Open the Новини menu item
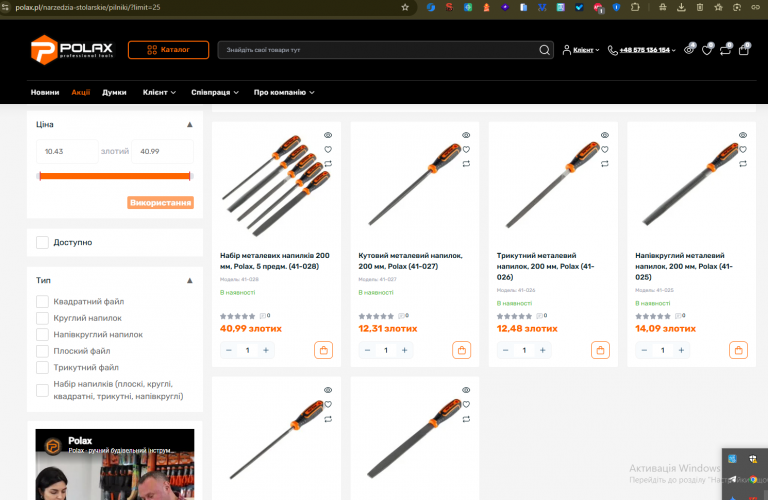This screenshot has height=500, width=768. (45, 92)
